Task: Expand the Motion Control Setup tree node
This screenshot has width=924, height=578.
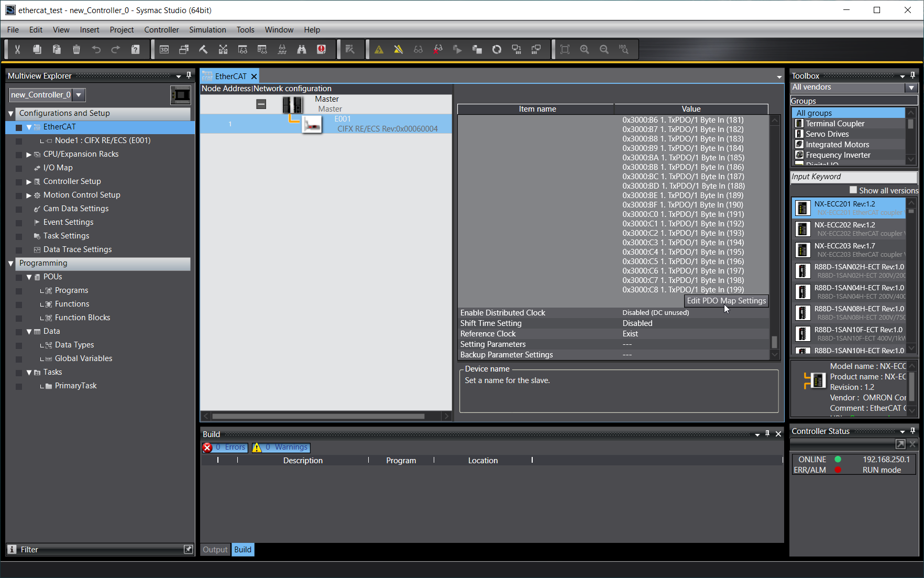Action: point(29,195)
